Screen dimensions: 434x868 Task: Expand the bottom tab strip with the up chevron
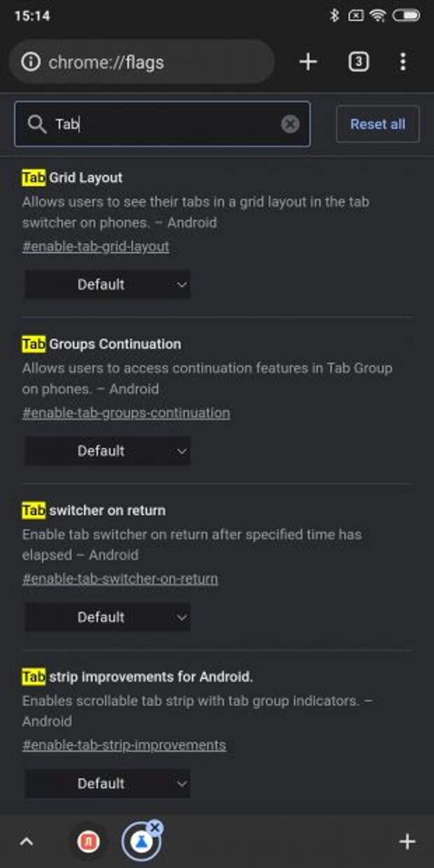coord(26,841)
